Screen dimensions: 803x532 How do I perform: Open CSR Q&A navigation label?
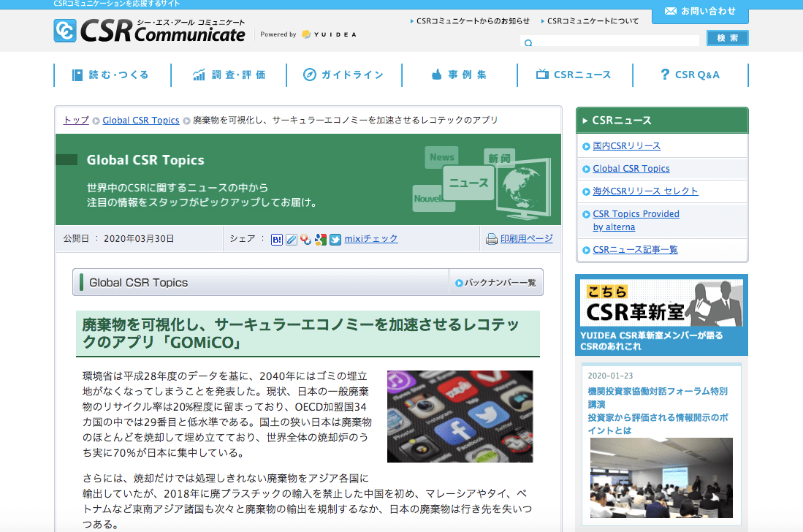[x=697, y=75]
